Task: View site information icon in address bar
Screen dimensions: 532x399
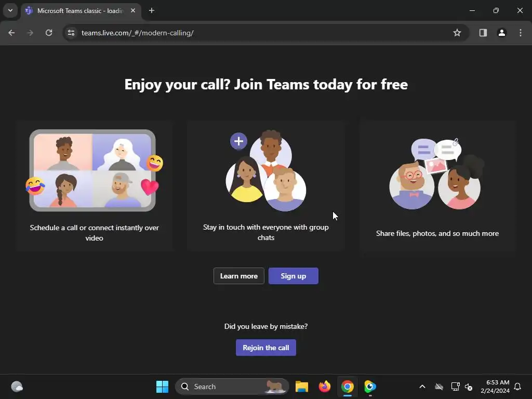Action: click(71, 33)
